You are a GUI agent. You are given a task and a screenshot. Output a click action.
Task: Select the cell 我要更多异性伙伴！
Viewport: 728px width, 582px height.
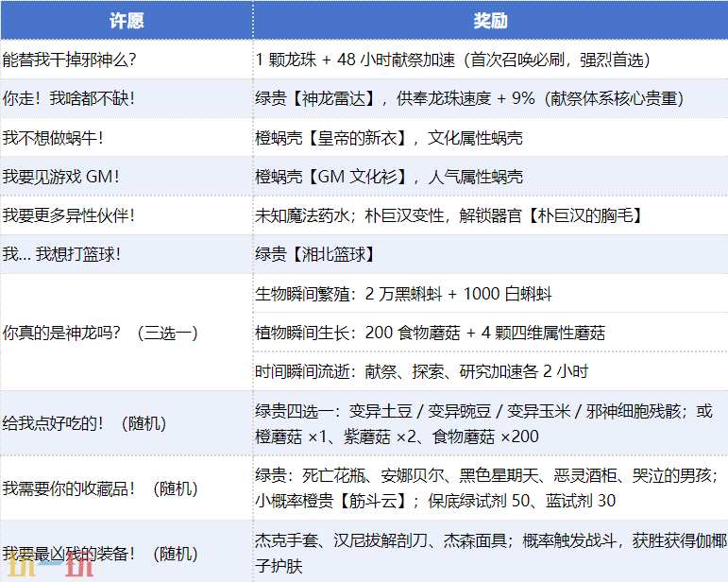pos(127,215)
